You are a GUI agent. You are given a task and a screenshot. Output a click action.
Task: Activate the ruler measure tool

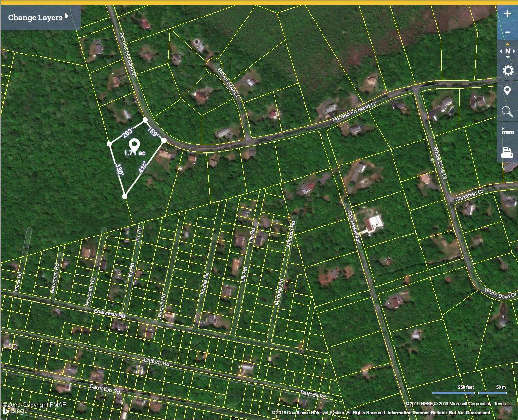507,131
